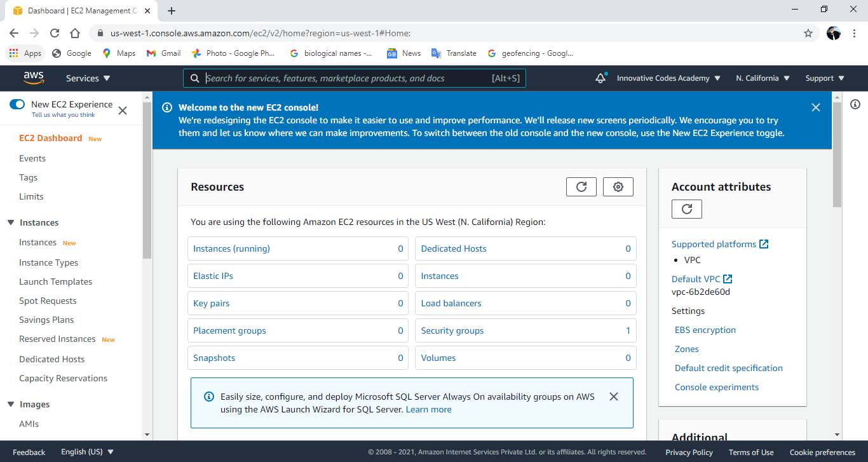Open the Key pairs resource link
868x462 pixels.
click(212, 303)
